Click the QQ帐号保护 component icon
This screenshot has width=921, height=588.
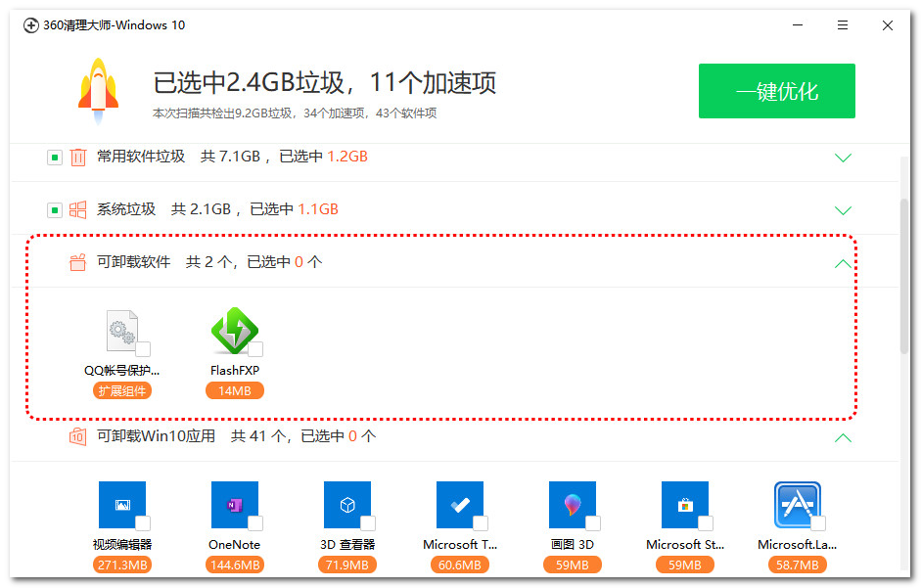tap(121, 333)
